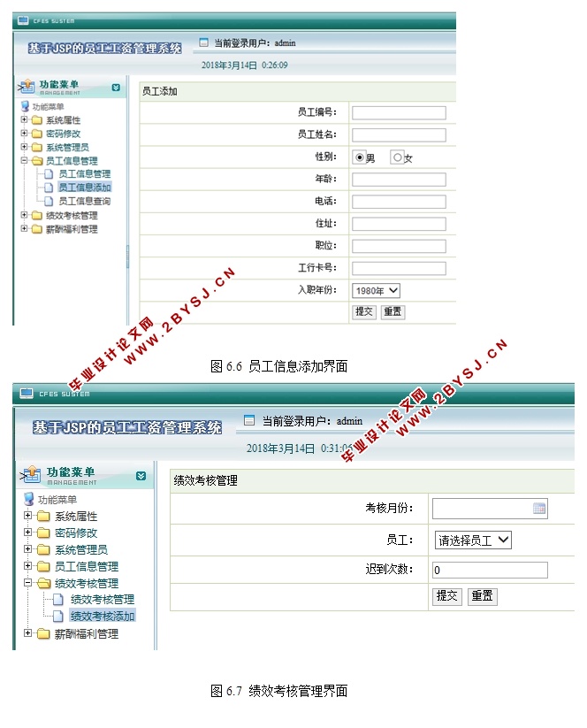This screenshot has width=587, height=728.
Task: Focus the 员工编号 input field
Action: pyautogui.click(x=399, y=113)
